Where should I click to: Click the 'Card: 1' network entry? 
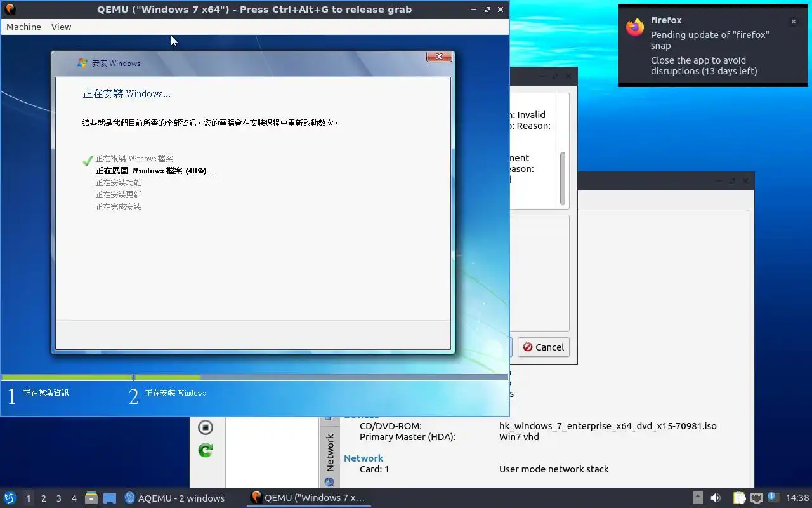[x=374, y=469]
